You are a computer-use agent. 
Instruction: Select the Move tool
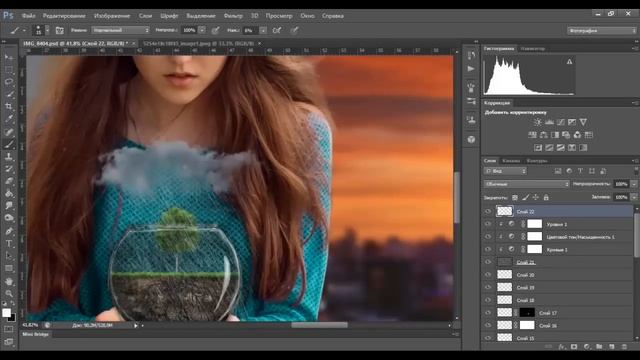(9, 57)
